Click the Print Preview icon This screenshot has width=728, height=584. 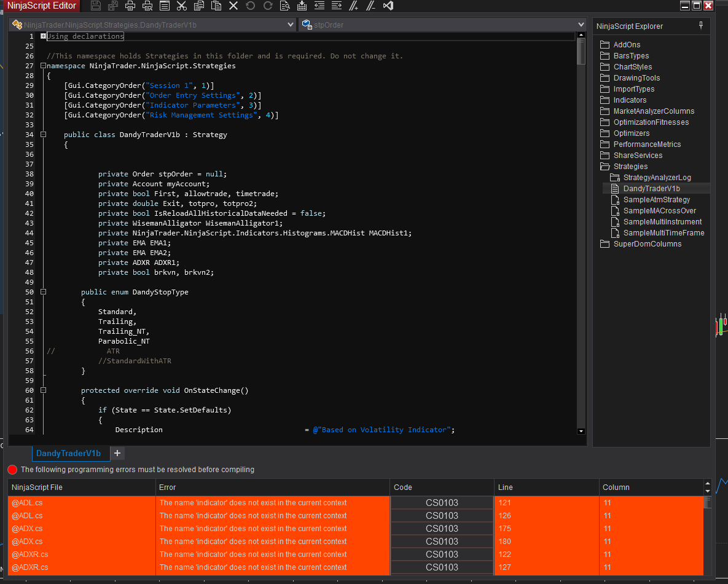tap(147, 6)
